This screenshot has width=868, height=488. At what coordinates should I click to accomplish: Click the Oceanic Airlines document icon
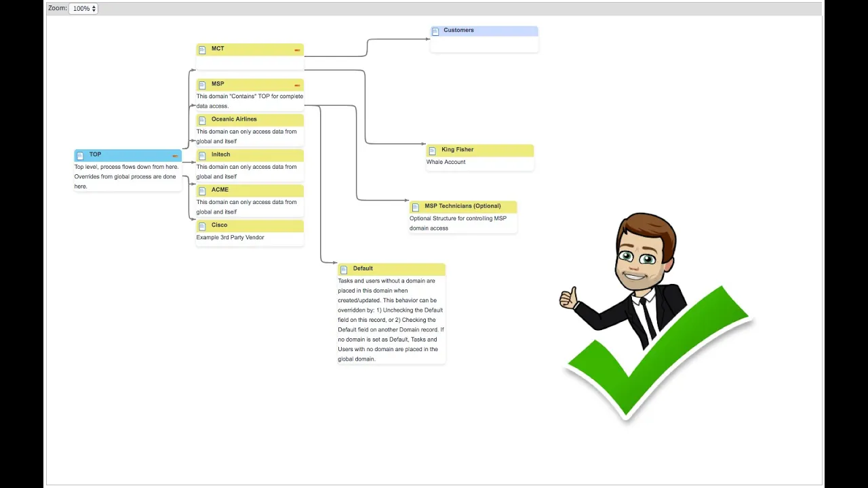click(x=202, y=119)
